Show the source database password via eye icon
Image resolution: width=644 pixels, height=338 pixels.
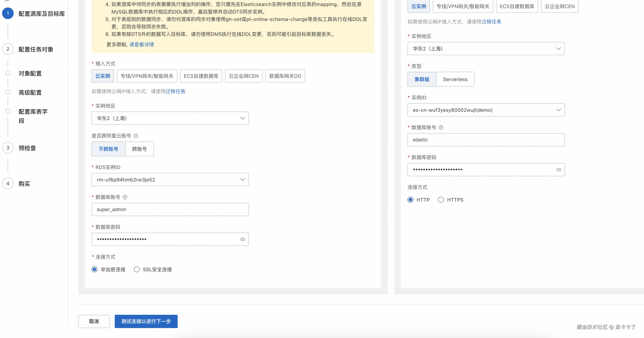[242, 239]
